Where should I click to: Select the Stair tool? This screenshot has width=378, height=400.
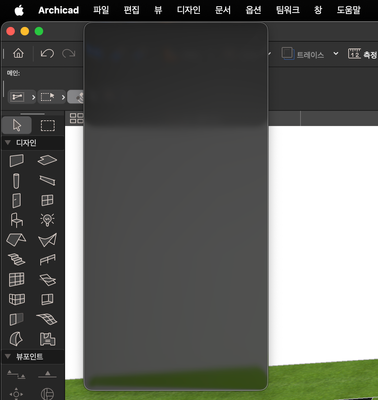click(16, 259)
